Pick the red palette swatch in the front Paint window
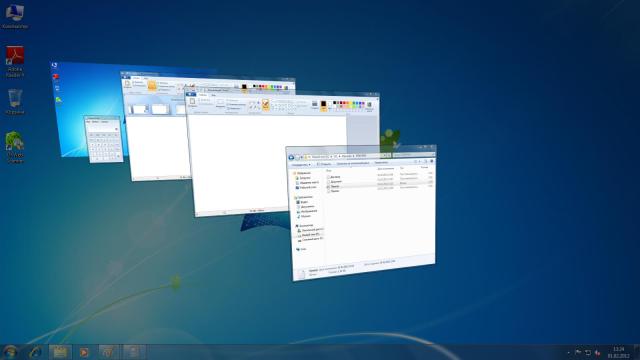 pyautogui.click(x=344, y=103)
